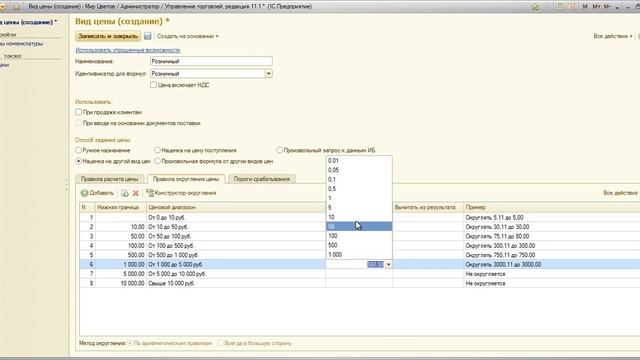
Task: Choose 0,05 from the rounding list
Action: pyautogui.click(x=359, y=170)
